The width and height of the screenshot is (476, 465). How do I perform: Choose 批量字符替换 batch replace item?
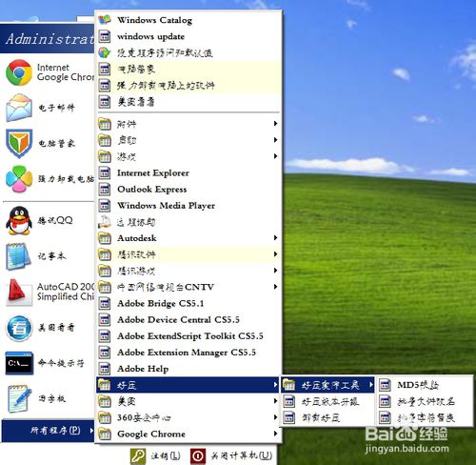pos(424,417)
